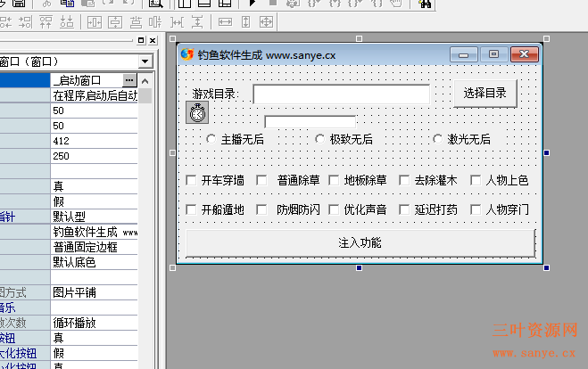
Task: Select the 默认型 property value
Action: [94, 217]
